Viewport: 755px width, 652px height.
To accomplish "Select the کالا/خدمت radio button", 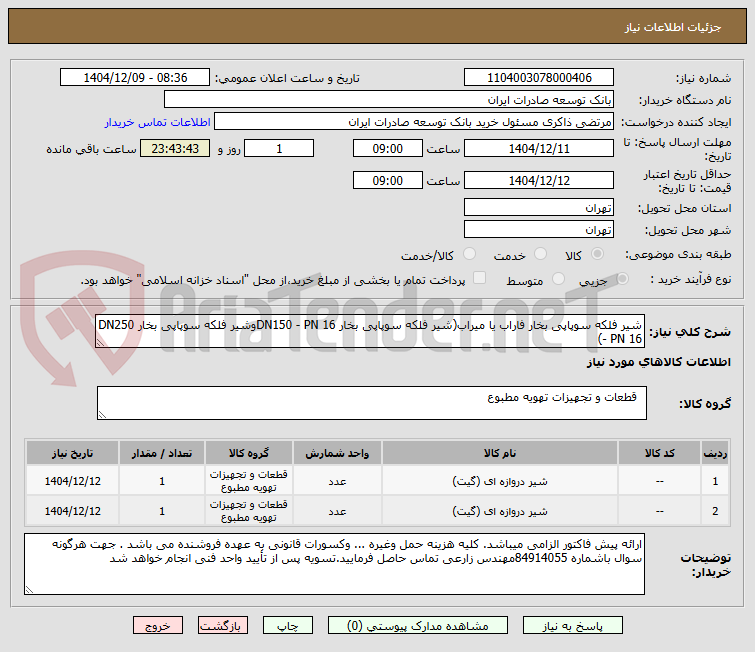I will pos(469,254).
